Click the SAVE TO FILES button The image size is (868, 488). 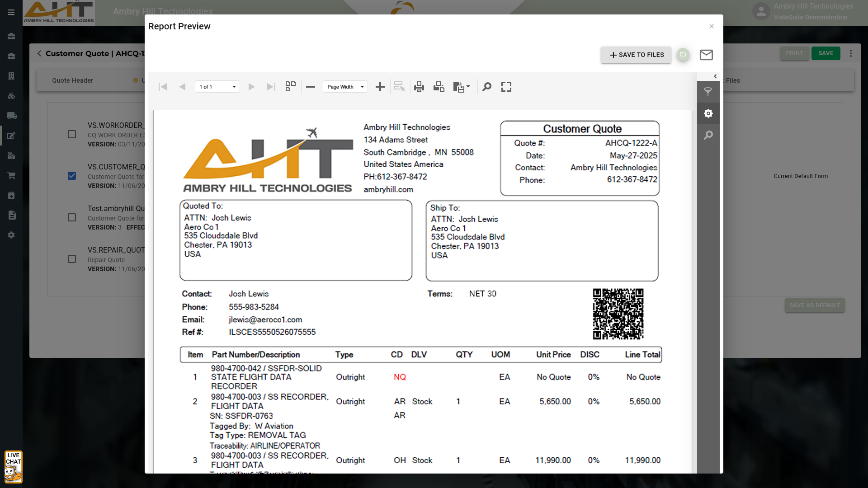tap(636, 55)
